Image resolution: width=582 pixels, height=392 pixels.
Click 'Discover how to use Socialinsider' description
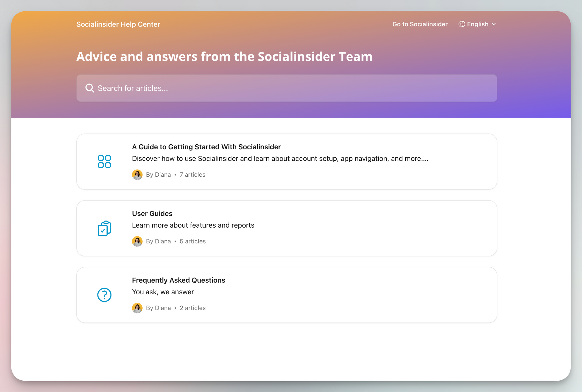(280, 159)
